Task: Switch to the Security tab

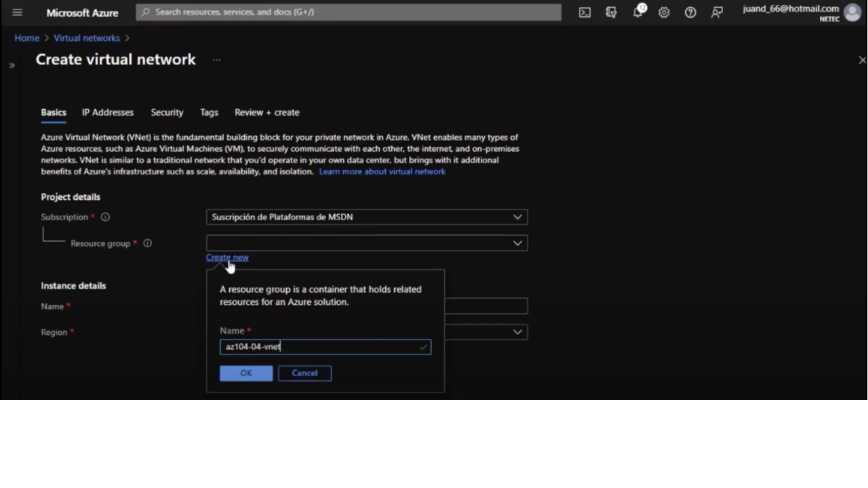Action: (167, 113)
